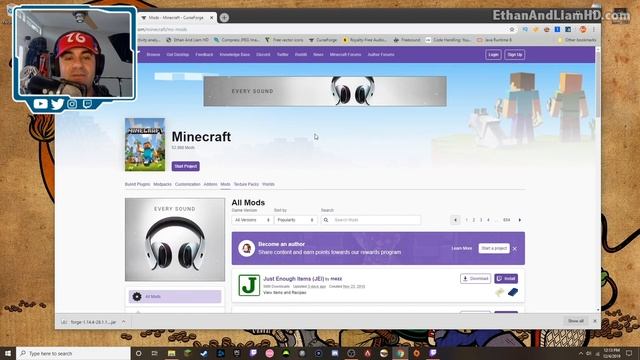Open the Author Forums nav link
The width and height of the screenshot is (640, 360).
381,54
